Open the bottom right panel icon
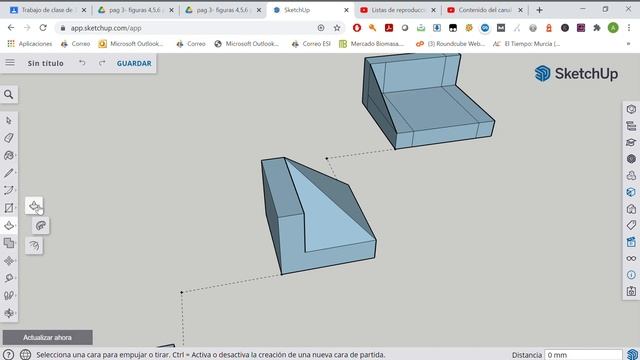The image size is (640, 360). tap(631, 291)
